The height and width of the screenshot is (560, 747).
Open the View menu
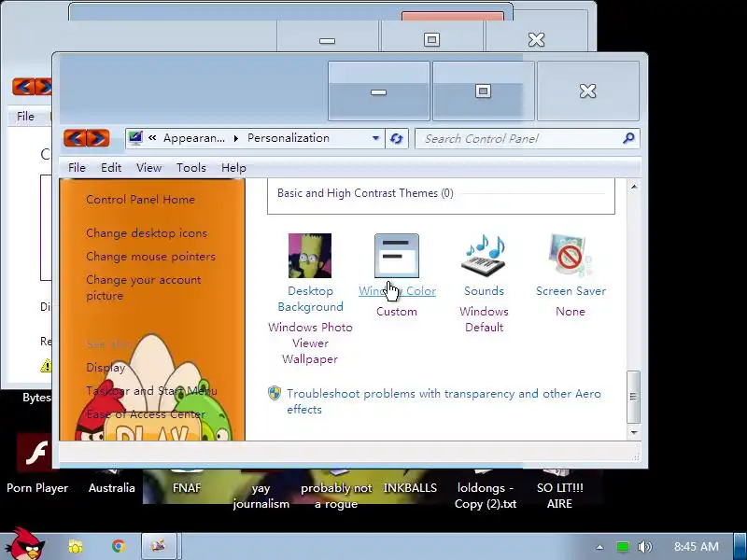tap(148, 168)
